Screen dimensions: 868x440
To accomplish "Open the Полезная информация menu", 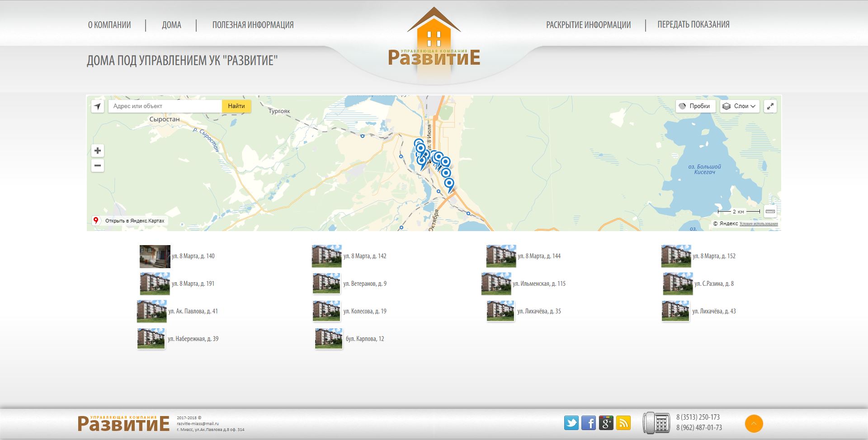I will [253, 25].
